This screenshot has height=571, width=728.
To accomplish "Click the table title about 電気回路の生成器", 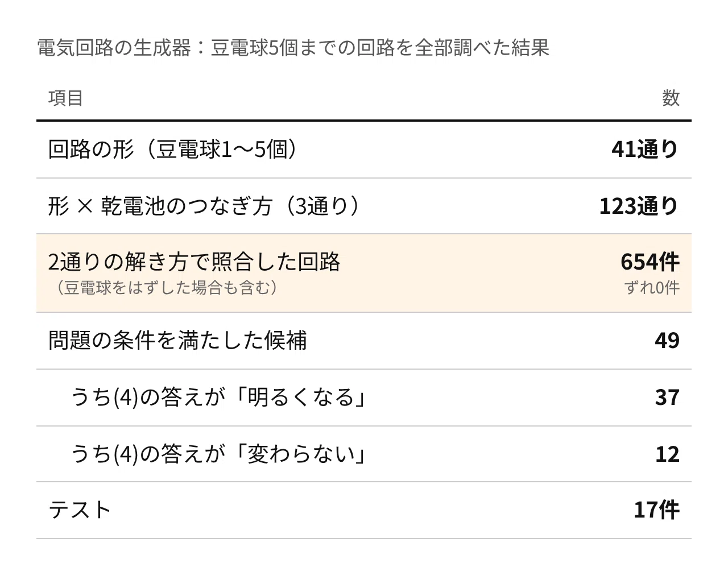I will tap(293, 48).
